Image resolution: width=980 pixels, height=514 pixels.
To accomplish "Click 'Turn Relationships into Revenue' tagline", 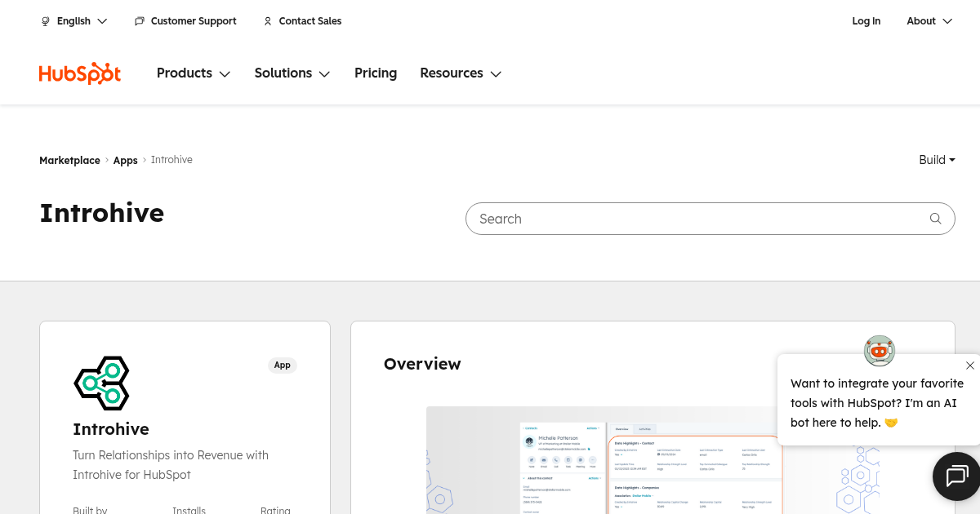I will tap(171, 465).
